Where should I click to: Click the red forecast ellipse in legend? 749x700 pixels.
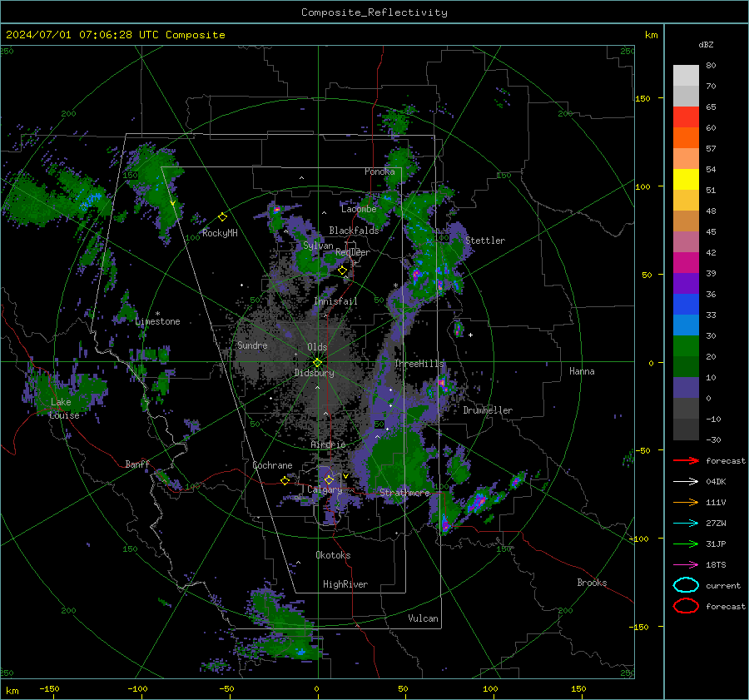click(686, 606)
